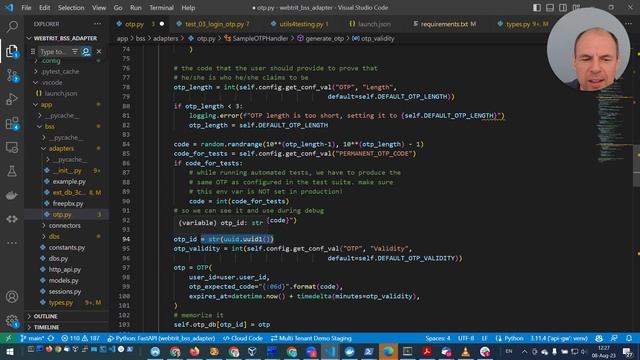Click the generate_otp breadcrumb
The height and width of the screenshot is (360, 640).
coord(320,39)
